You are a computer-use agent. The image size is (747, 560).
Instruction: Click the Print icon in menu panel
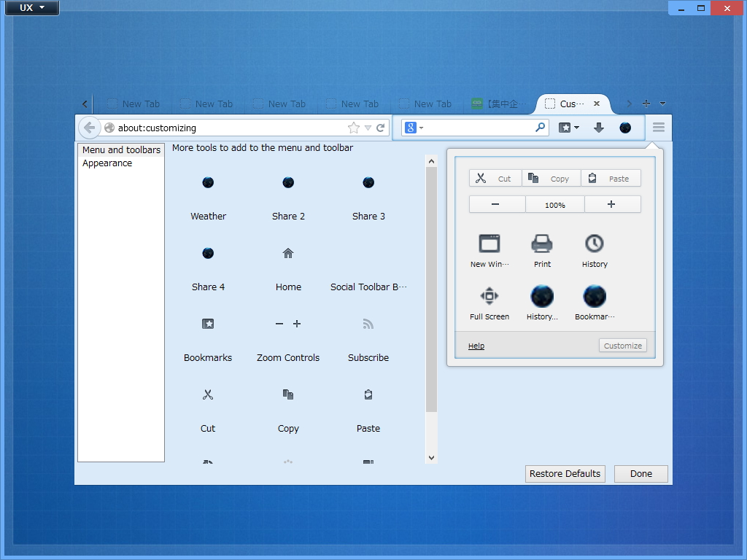pyautogui.click(x=542, y=244)
